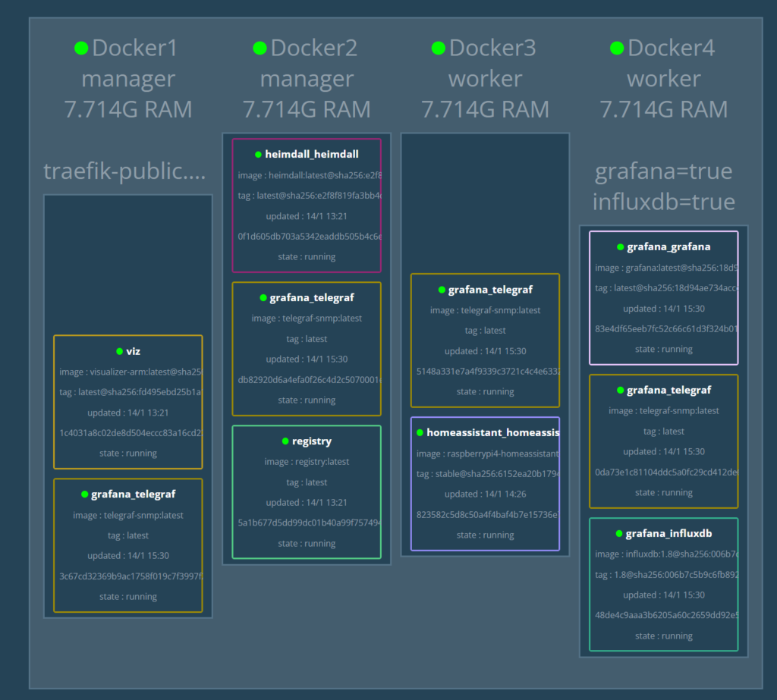This screenshot has height=700, width=777.
Task: Click the updated 14/1 14:26 timestamp
Action: click(485, 494)
